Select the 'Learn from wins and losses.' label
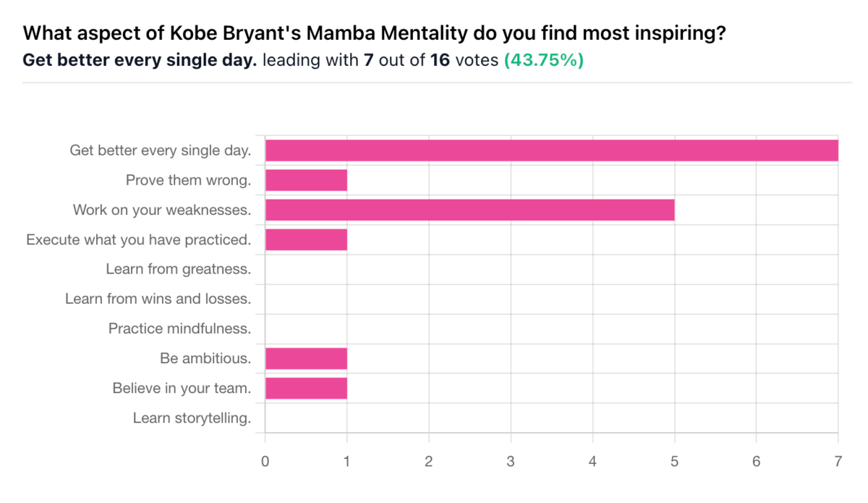The image size is (868, 503). pos(158,299)
